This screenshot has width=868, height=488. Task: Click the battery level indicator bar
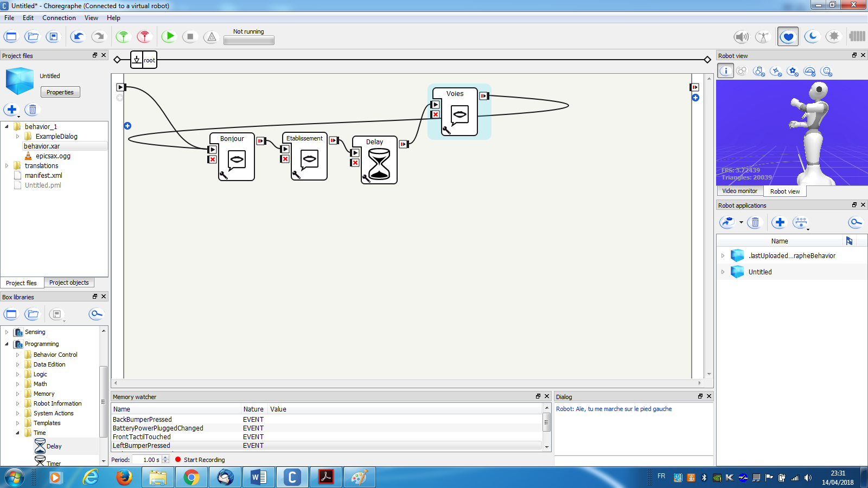tap(857, 36)
